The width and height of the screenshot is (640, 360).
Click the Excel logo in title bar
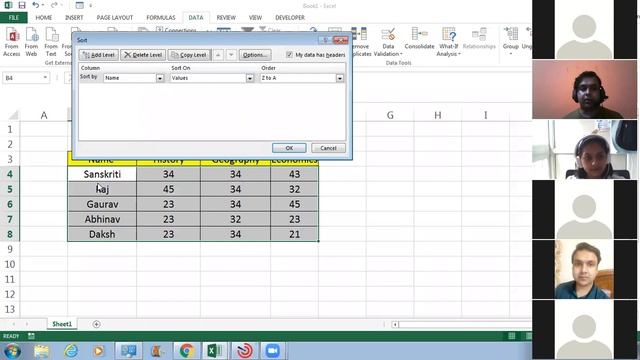[8, 5]
